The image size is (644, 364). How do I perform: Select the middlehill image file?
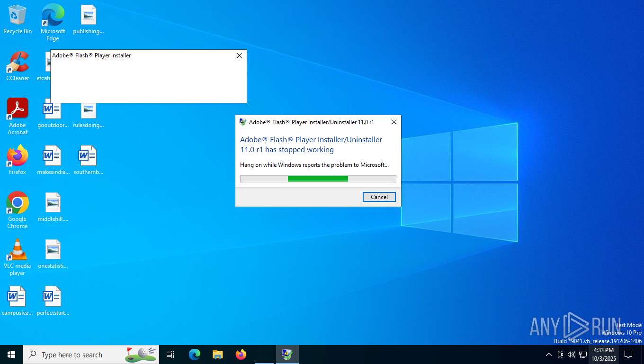pos(53,207)
